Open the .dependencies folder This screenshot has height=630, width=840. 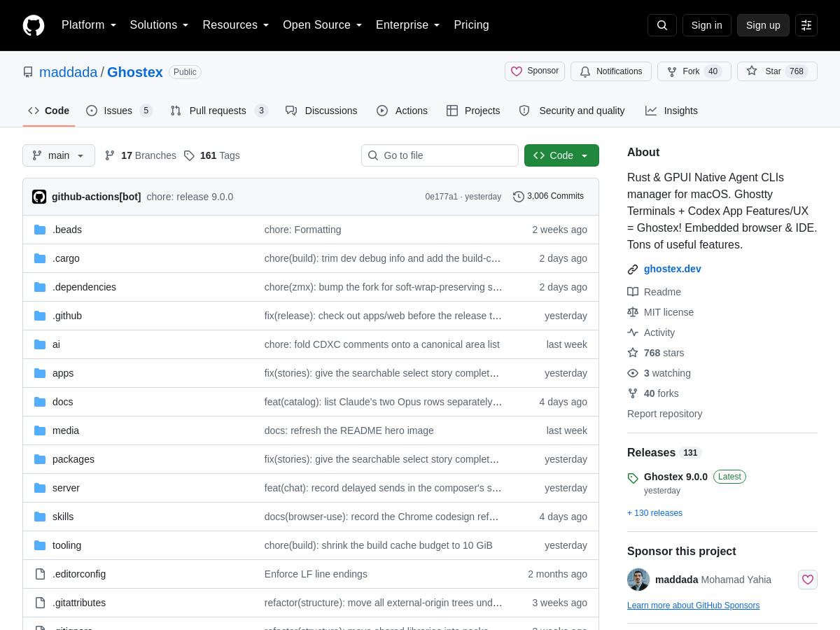[x=84, y=287]
